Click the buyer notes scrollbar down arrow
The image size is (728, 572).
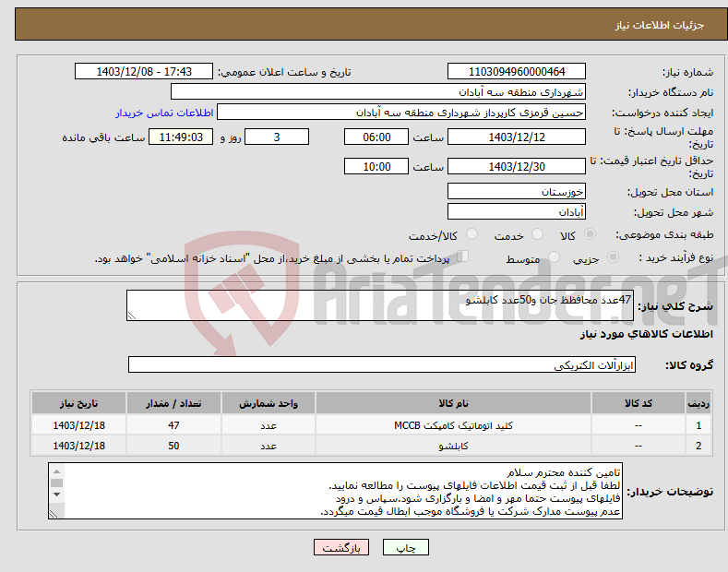(x=56, y=495)
